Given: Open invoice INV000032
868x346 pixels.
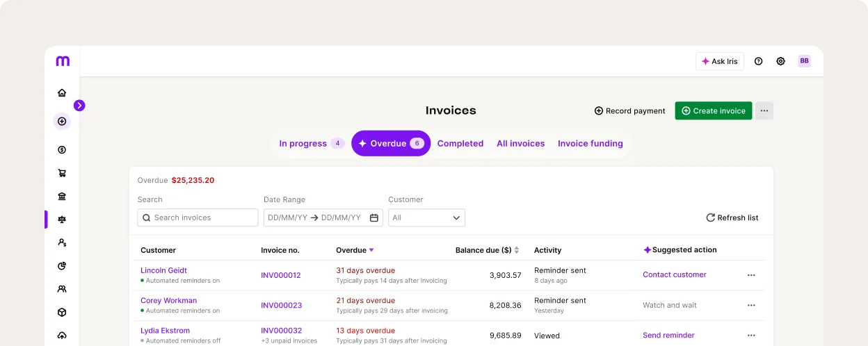Looking at the screenshot, I should [x=281, y=331].
